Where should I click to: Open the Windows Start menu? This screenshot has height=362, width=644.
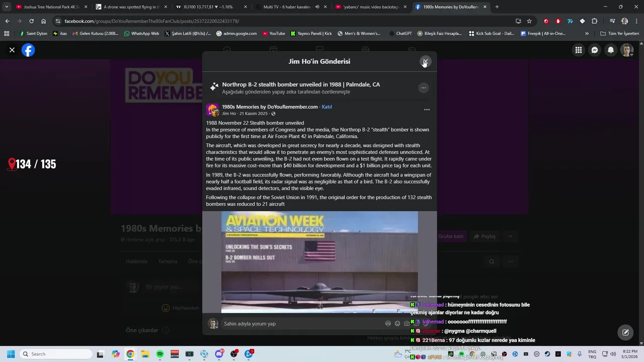11,354
